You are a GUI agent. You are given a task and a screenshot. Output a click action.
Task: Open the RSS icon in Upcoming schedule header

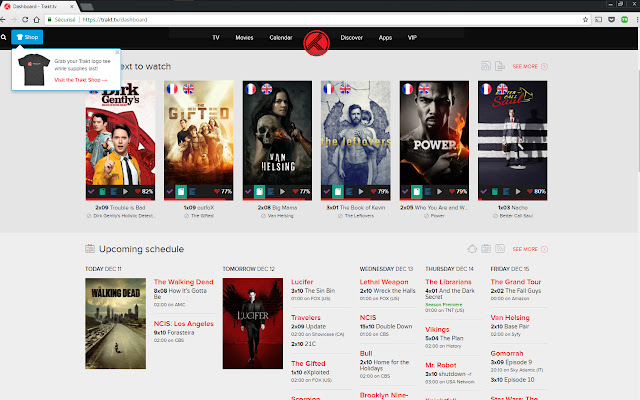tap(500, 249)
